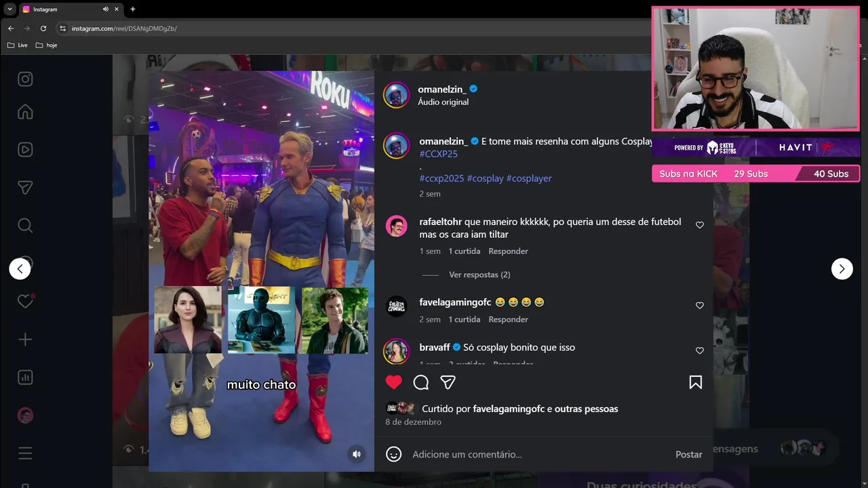868x488 pixels.
Task: Save post with bookmark icon
Action: tap(696, 382)
